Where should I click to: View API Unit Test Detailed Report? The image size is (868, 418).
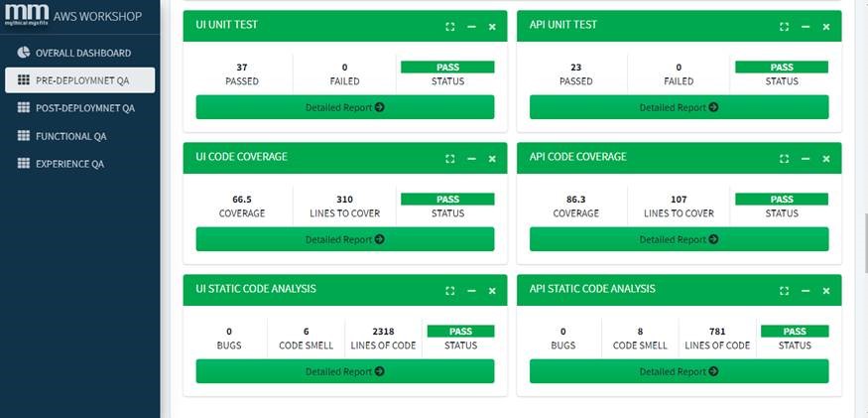680,107
